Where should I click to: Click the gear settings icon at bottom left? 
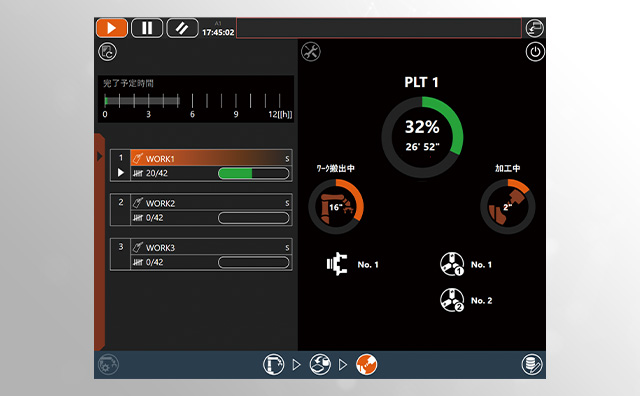pos(108,364)
